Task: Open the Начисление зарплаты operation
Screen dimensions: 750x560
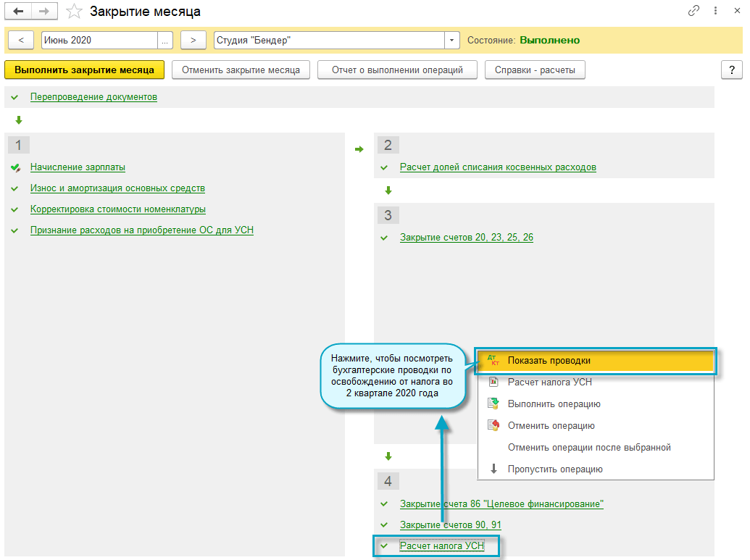Action: (x=78, y=167)
